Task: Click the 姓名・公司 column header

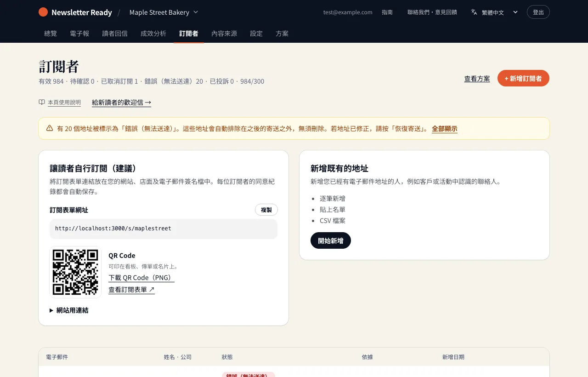Action: [x=178, y=357]
